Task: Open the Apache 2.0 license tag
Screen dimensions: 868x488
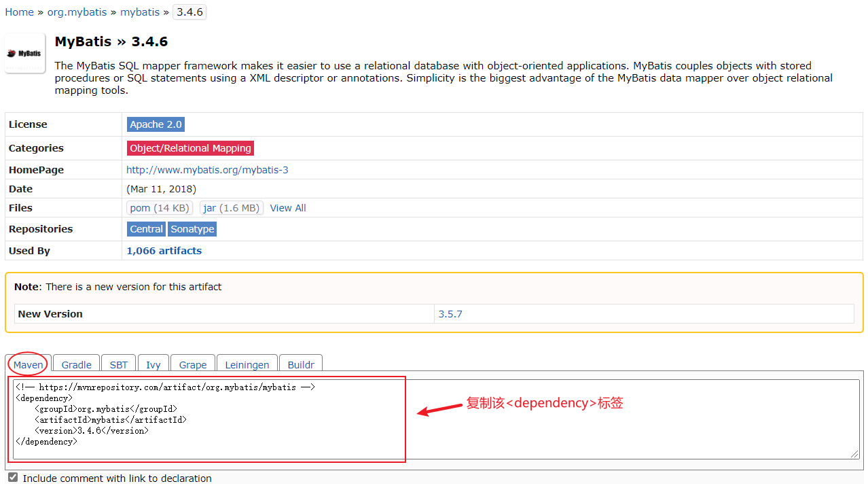Action: point(156,124)
